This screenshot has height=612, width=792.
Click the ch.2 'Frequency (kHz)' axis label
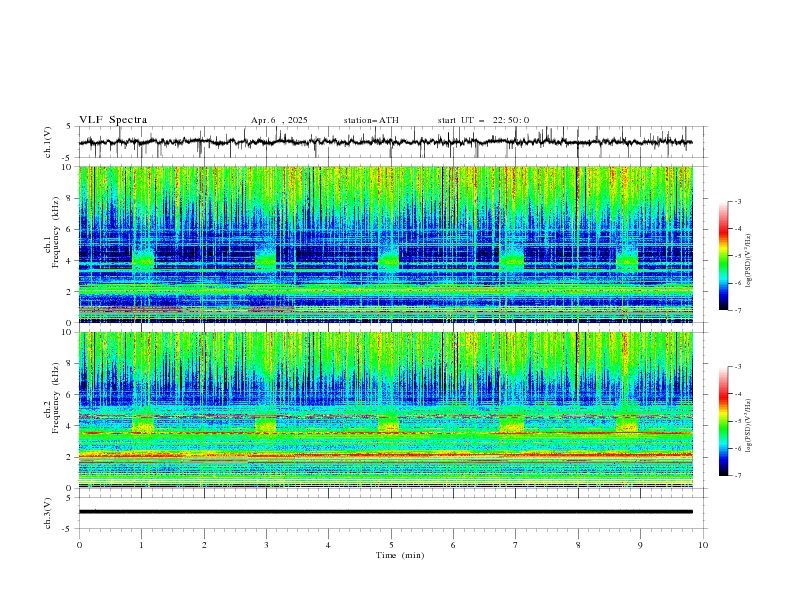[x=56, y=398]
